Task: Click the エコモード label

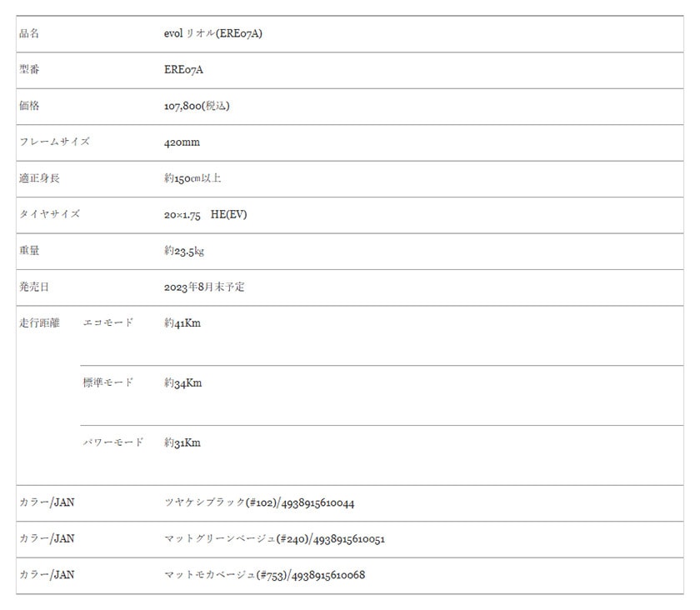Action: click(108, 322)
